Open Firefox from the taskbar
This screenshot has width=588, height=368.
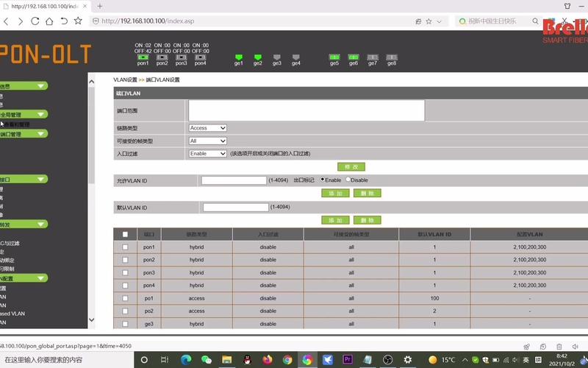coord(268,360)
